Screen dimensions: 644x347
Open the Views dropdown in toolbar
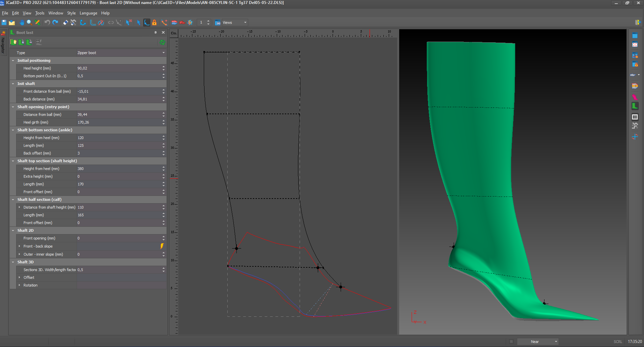tap(245, 23)
